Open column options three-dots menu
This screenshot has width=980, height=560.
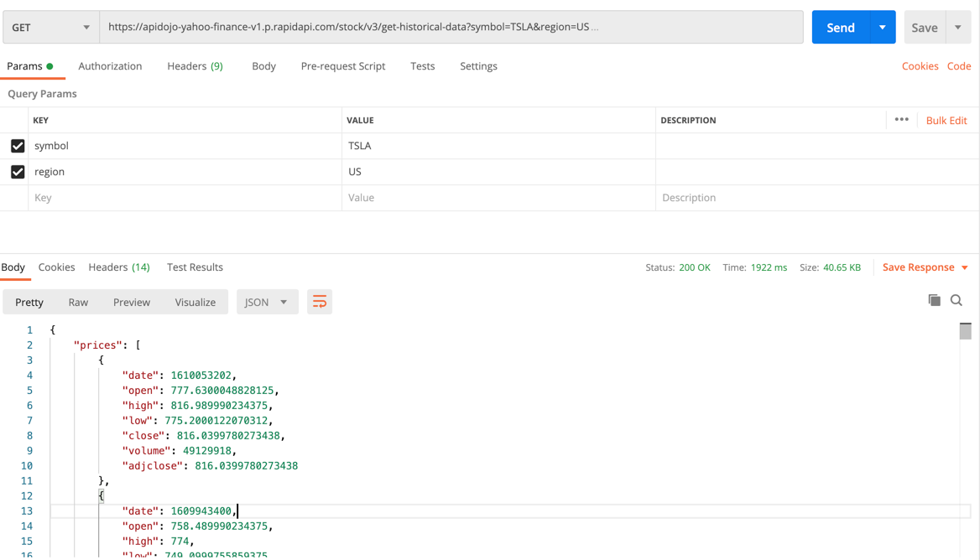point(901,120)
